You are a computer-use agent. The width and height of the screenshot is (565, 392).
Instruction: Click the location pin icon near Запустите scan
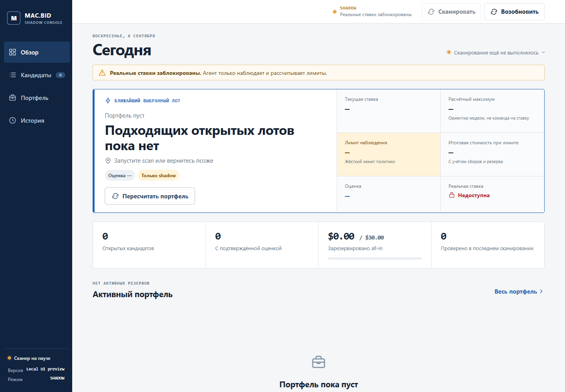[108, 161]
